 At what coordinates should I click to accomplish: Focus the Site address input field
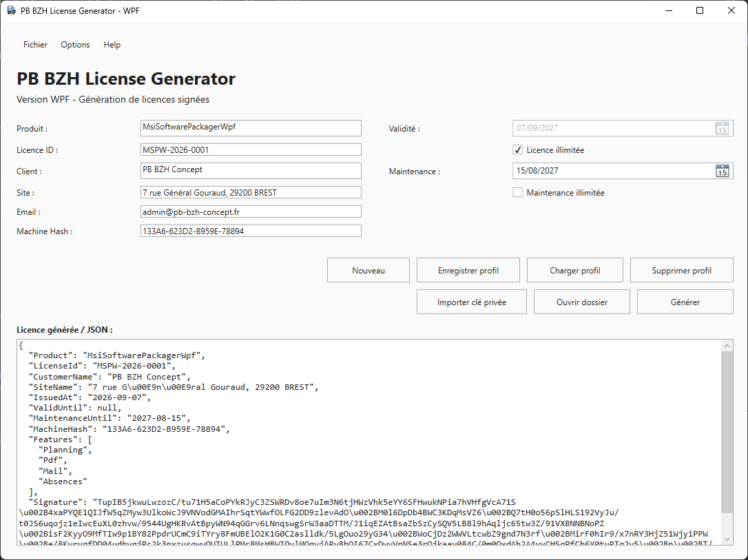click(251, 193)
